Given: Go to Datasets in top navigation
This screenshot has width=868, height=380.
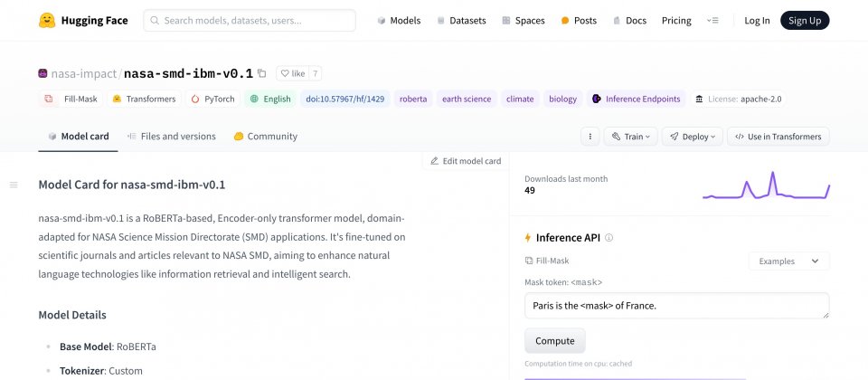Looking at the screenshot, I should click(461, 21).
